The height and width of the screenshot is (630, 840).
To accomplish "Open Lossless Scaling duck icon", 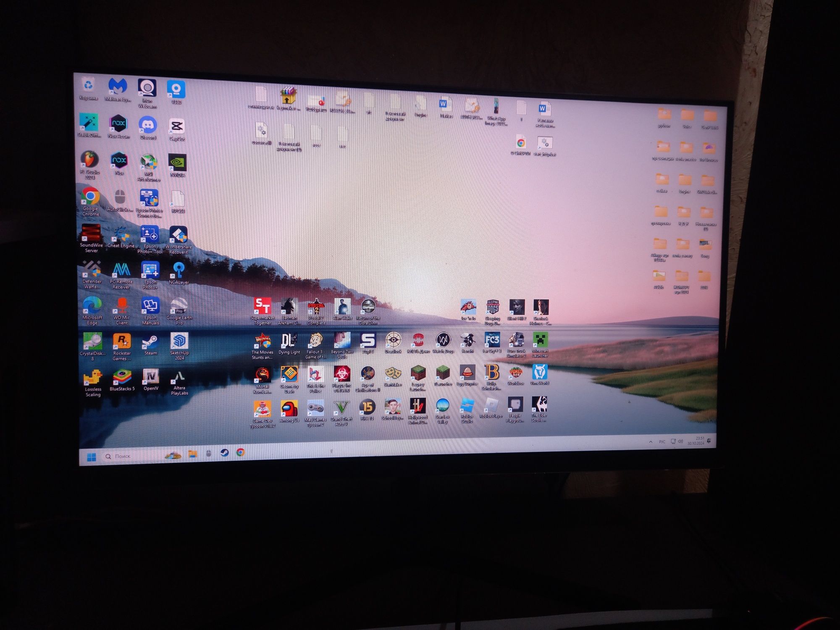I will click(x=93, y=383).
